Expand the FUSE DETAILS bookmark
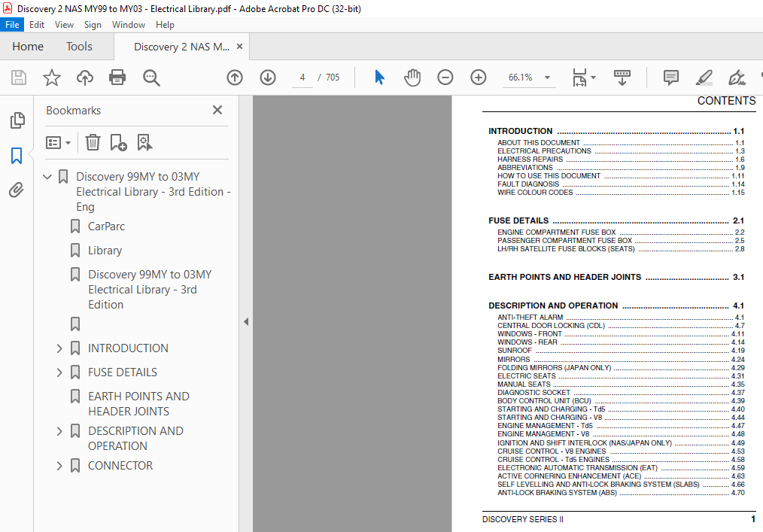 tap(59, 372)
